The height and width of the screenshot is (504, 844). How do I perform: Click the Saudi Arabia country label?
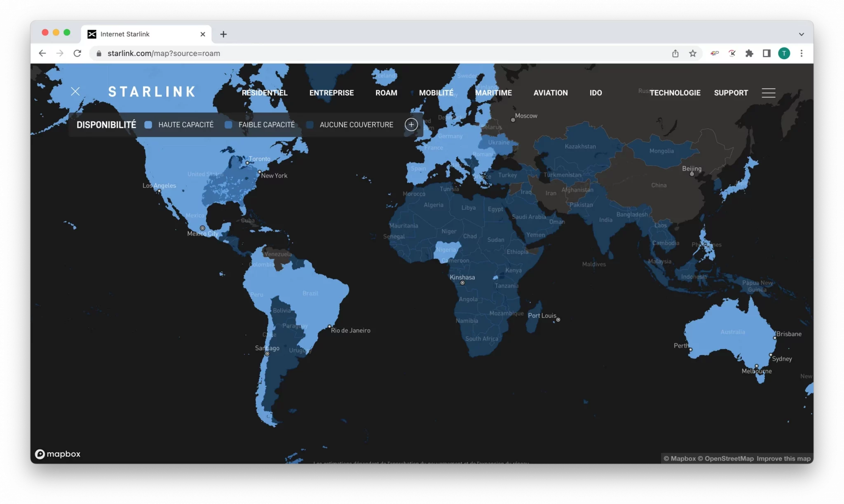coord(529,217)
